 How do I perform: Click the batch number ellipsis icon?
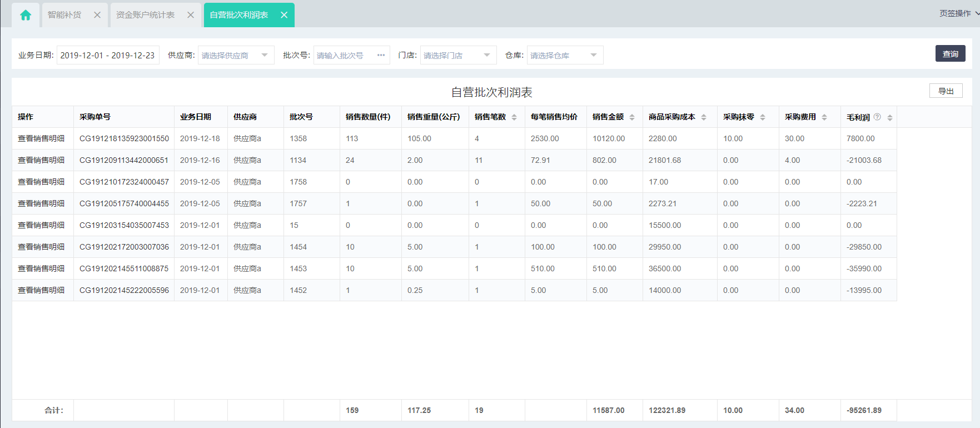381,55
